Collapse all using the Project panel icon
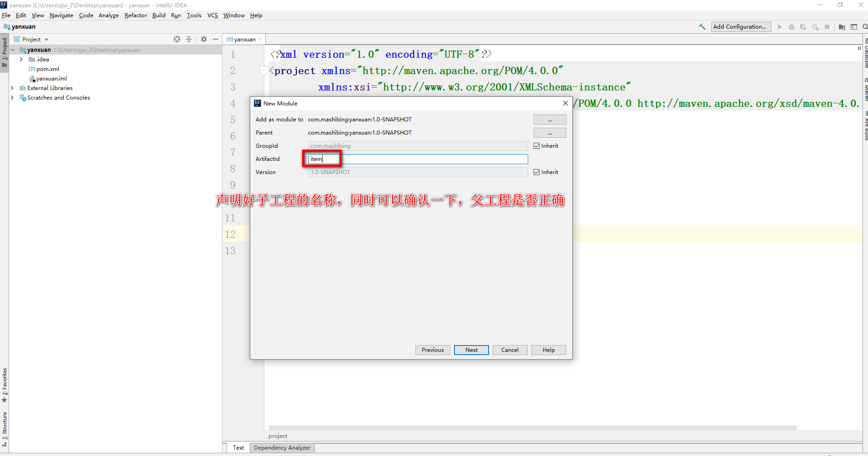This screenshot has width=868, height=456. [189, 40]
